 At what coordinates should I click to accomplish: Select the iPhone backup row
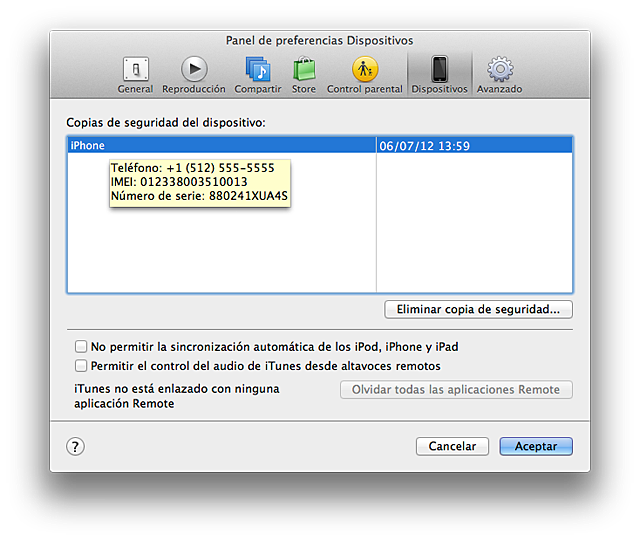320,145
